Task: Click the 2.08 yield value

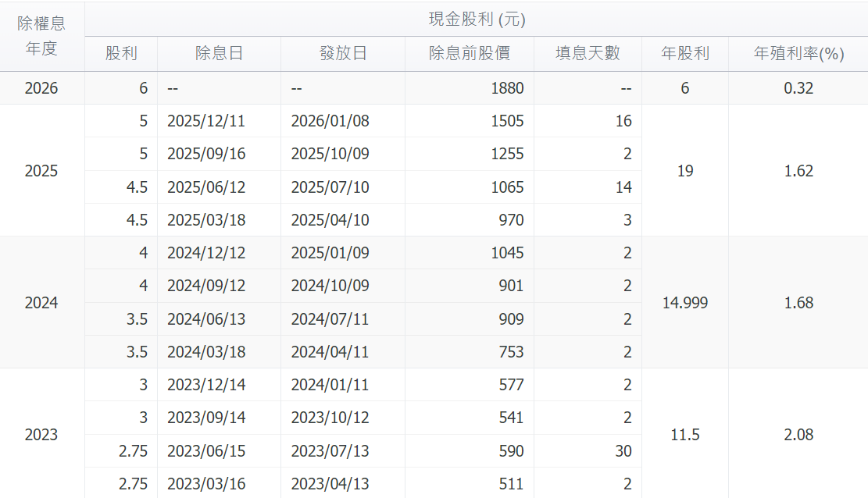Action: [x=798, y=434]
